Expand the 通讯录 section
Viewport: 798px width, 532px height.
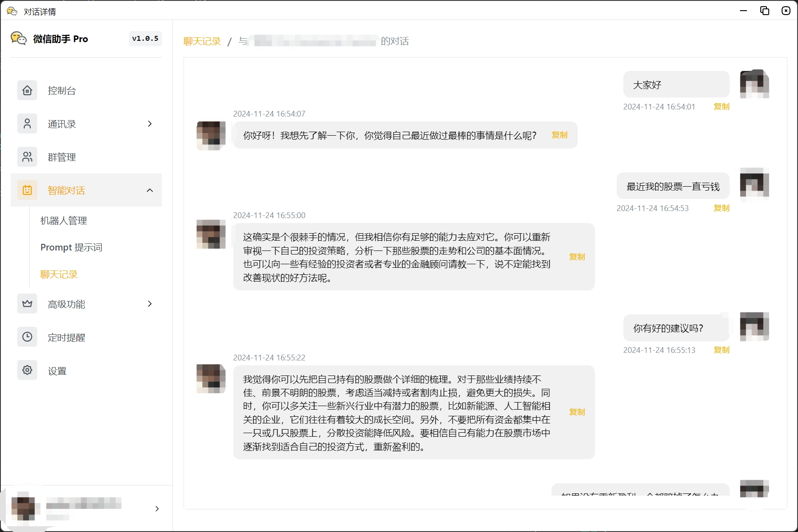pyautogui.click(x=149, y=124)
